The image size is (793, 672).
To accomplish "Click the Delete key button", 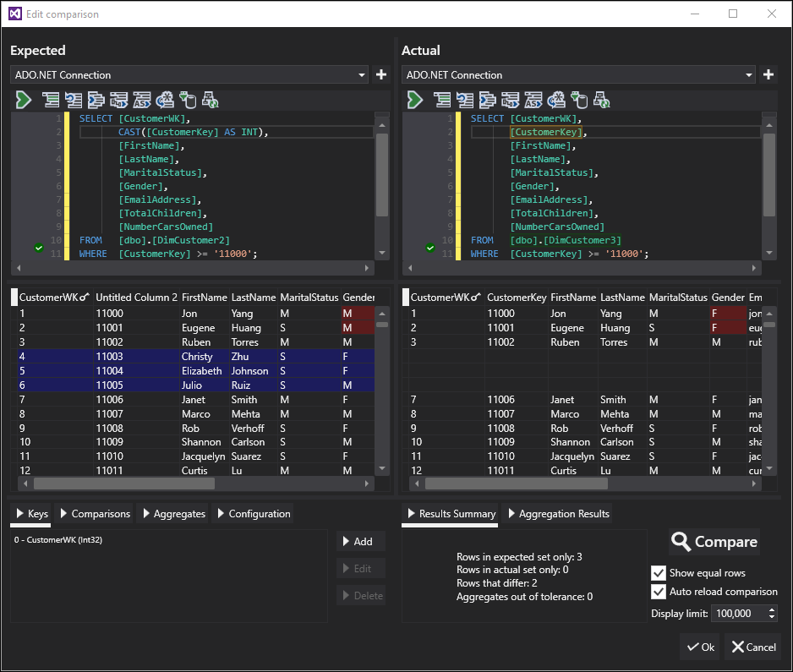I will click(x=361, y=596).
